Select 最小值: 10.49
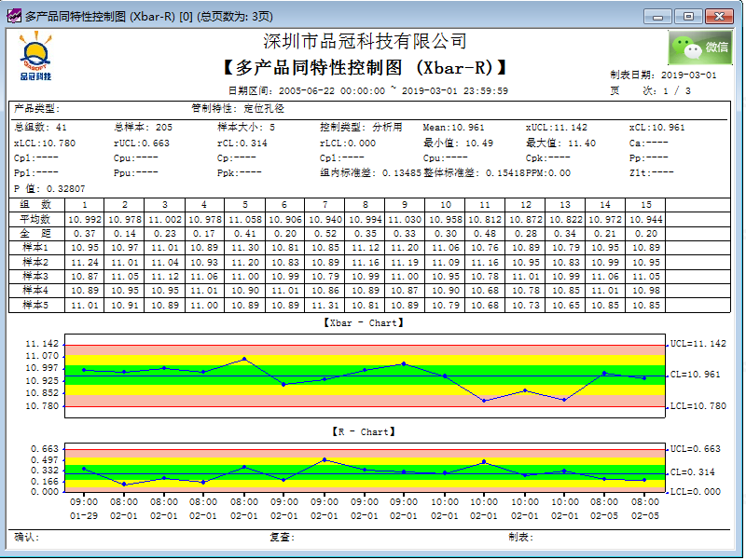Screen dimensions: 746x560 (458, 143)
